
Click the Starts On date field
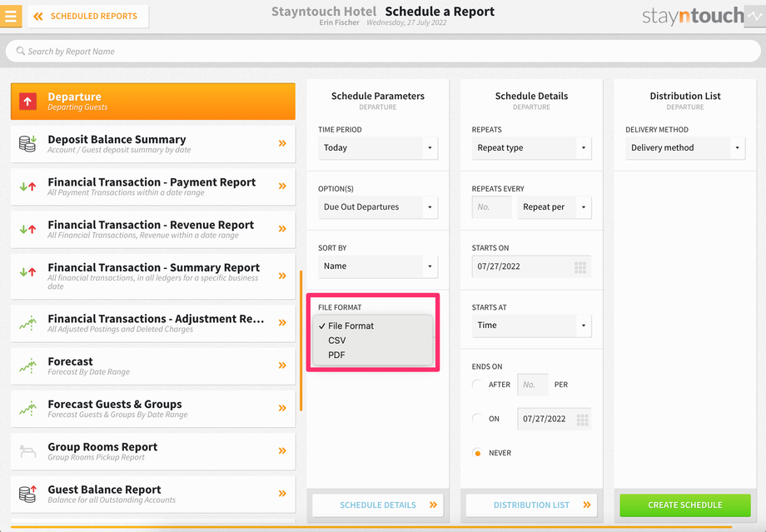tap(531, 266)
